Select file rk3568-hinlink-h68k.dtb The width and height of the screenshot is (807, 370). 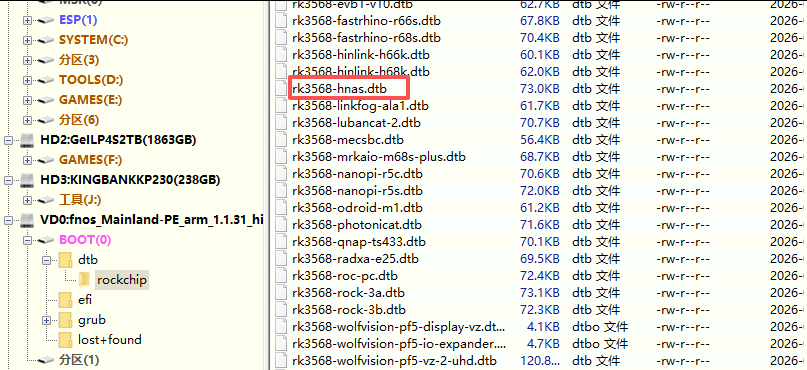tap(361, 72)
